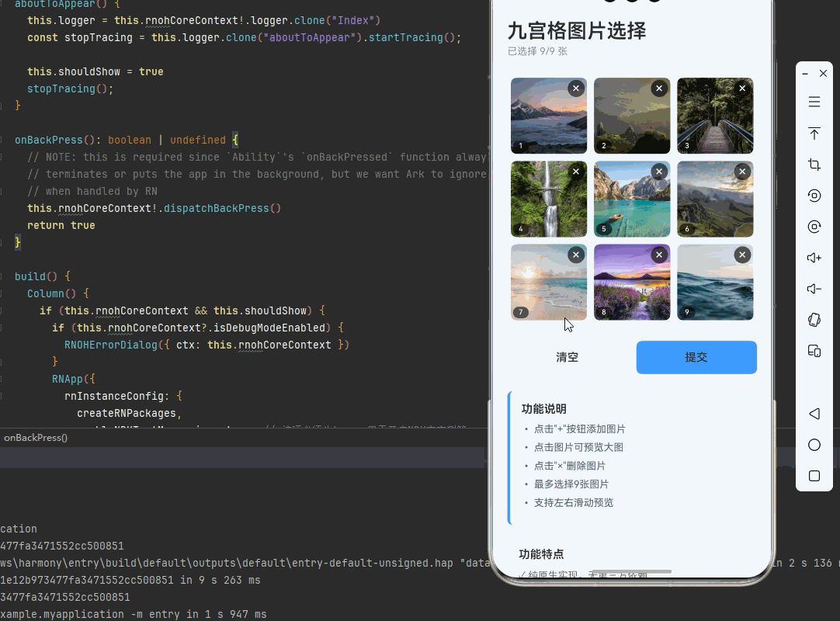840x621 pixels.
Task: Tap the emulator back triangle button
Action: (814, 414)
